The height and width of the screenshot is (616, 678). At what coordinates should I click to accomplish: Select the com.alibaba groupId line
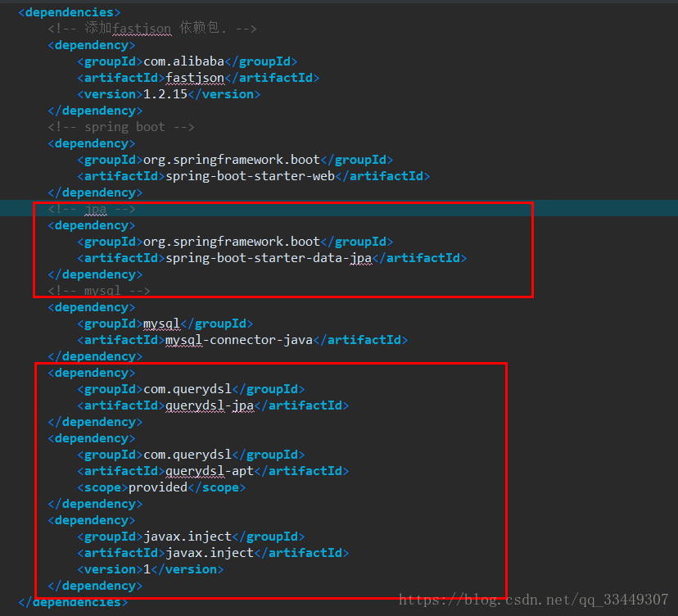188,61
